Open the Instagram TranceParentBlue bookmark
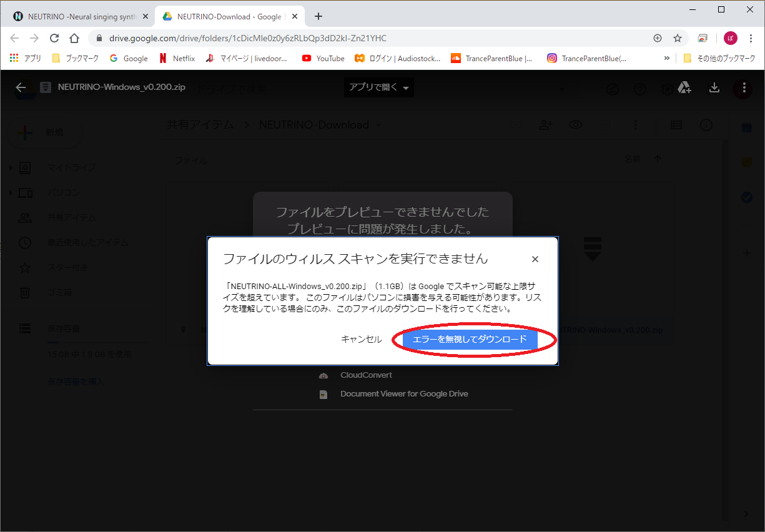Viewport: 765px width, 532px height. click(587, 58)
